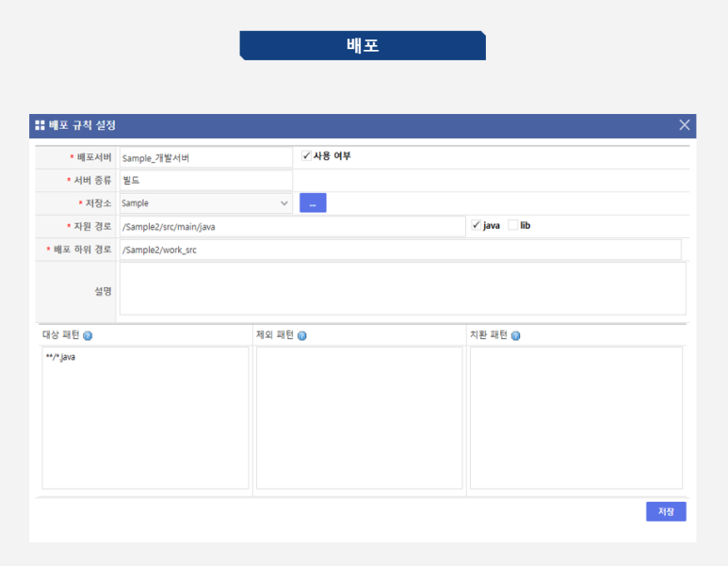The height and width of the screenshot is (566, 728).
Task: Click the 배포 header banner
Action: pyautogui.click(x=363, y=45)
